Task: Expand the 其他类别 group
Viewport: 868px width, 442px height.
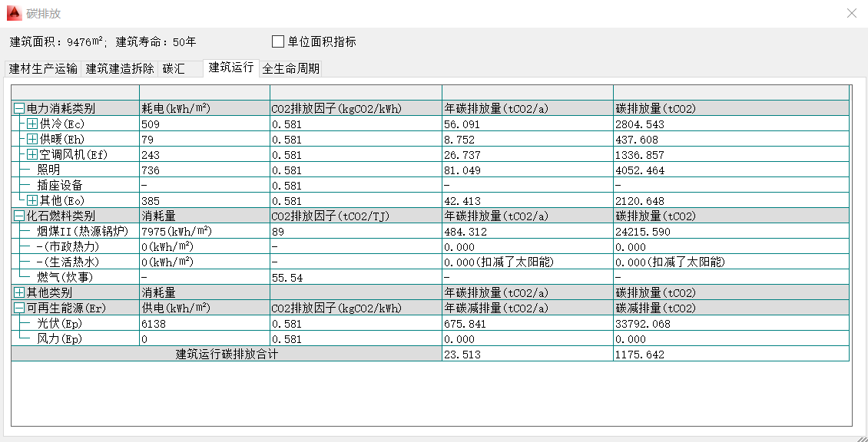Action: tap(19, 292)
